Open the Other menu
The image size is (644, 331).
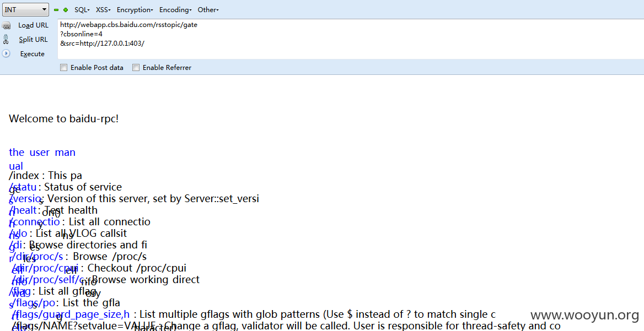208,10
